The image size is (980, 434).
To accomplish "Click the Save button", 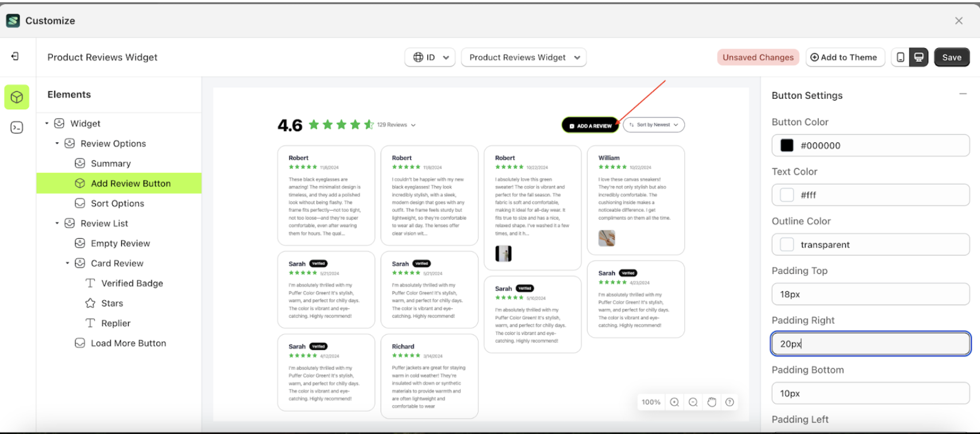I will 952,57.
